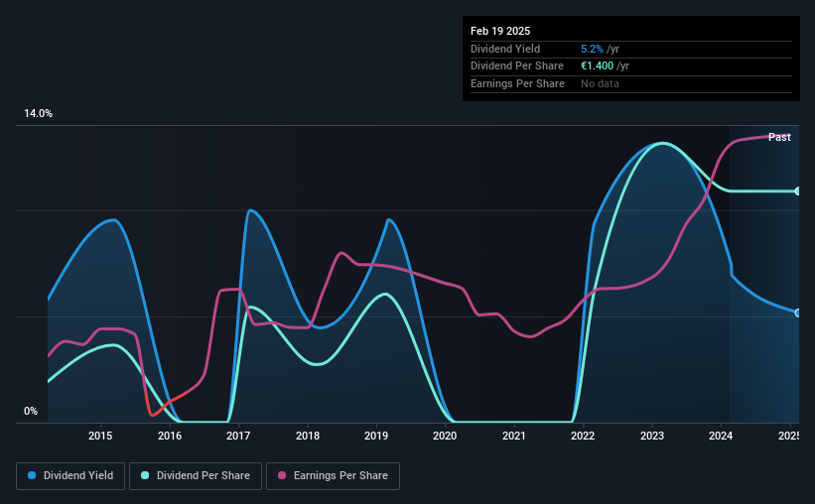Toggle the Dividend Per Share legend button

pyautogui.click(x=196, y=476)
